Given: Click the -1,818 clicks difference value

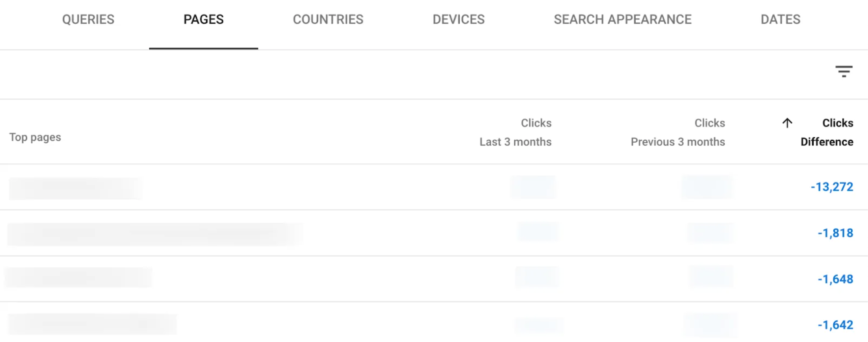Looking at the screenshot, I should point(835,233).
